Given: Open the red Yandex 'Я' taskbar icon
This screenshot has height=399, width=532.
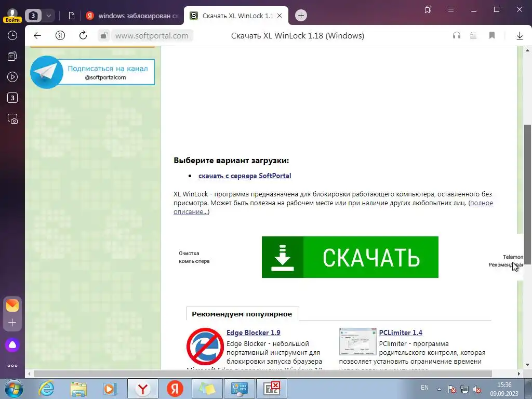Looking at the screenshot, I should pyautogui.click(x=175, y=389).
